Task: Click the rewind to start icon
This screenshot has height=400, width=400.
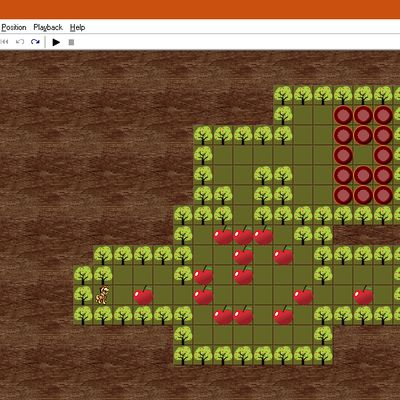Action: coord(4,42)
